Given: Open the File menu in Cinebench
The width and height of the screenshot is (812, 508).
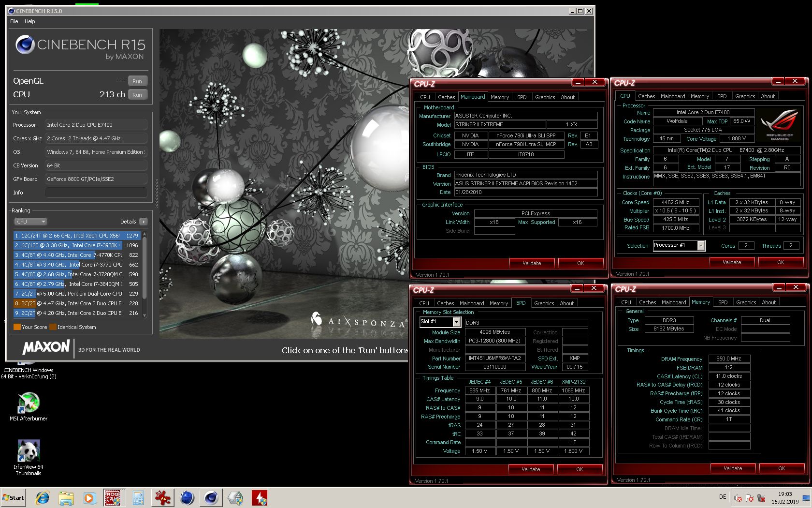Looking at the screenshot, I should (14, 21).
